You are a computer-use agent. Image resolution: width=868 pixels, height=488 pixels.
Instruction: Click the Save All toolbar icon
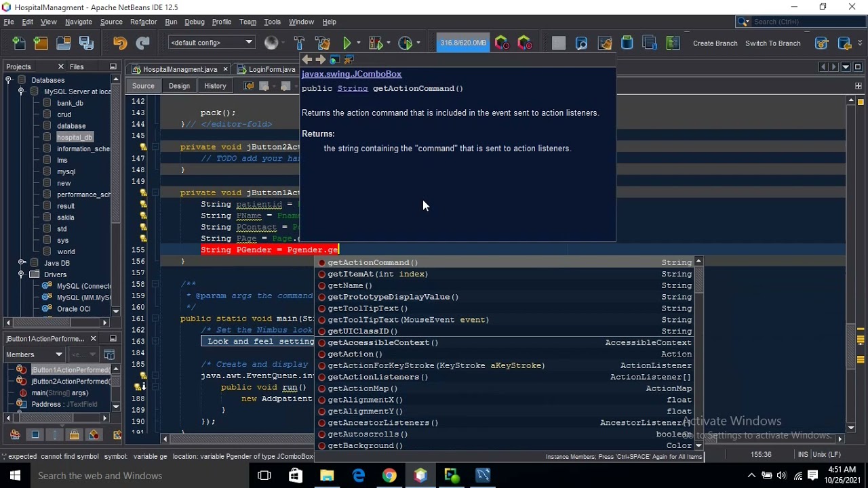coord(86,43)
